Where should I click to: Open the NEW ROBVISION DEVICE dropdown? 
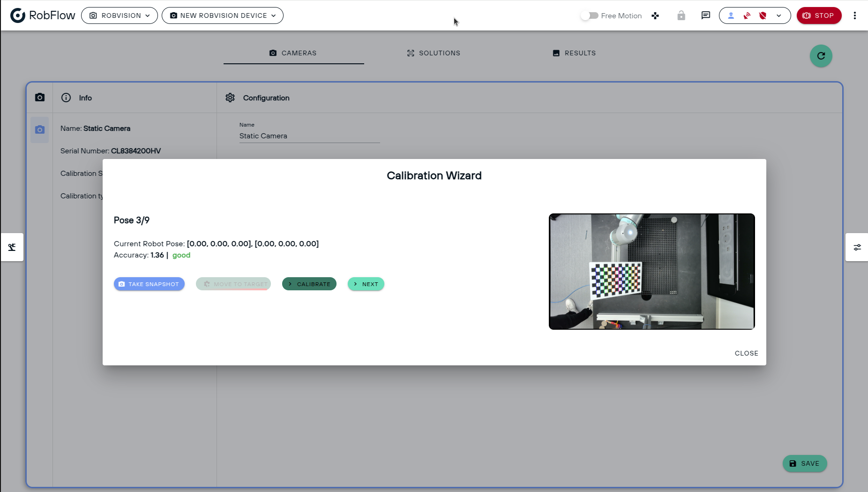pyautogui.click(x=223, y=15)
